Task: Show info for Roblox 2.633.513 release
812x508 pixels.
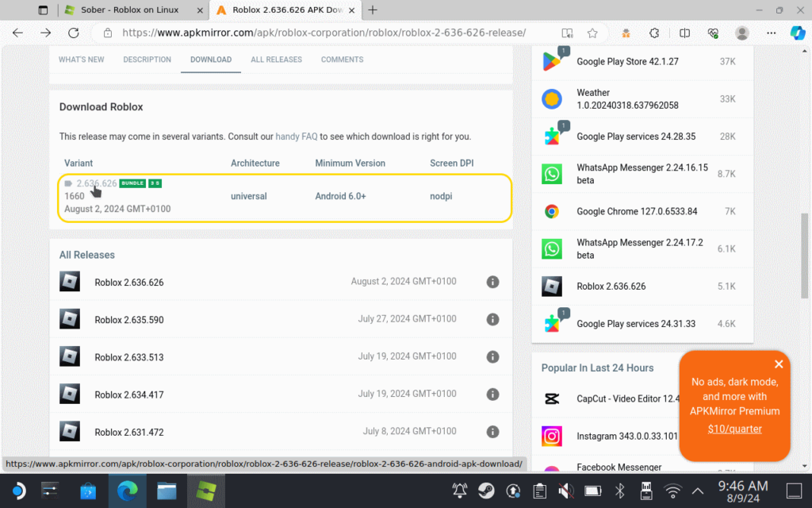Action: [x=492, y=356]
